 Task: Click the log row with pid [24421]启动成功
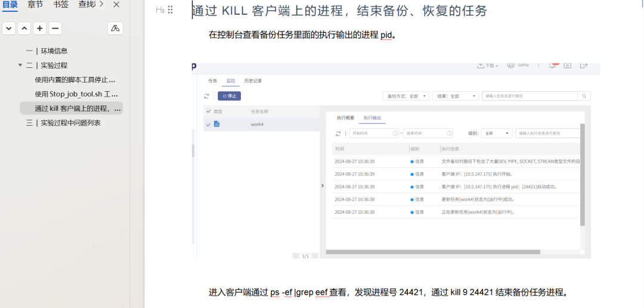(x=456, y=186)
